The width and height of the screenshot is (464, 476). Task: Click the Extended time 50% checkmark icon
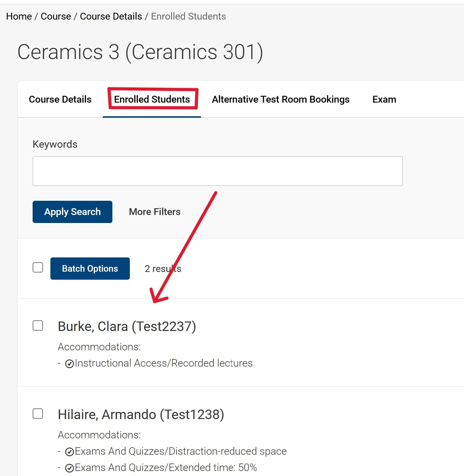coord(69,468)
